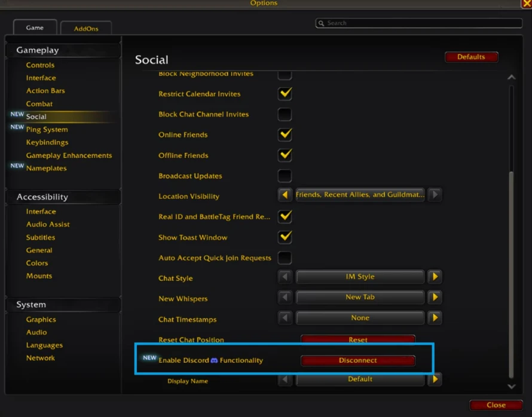Uncheck Offline Friends option
Screen dimensions: 532x417
coord(285,155)
